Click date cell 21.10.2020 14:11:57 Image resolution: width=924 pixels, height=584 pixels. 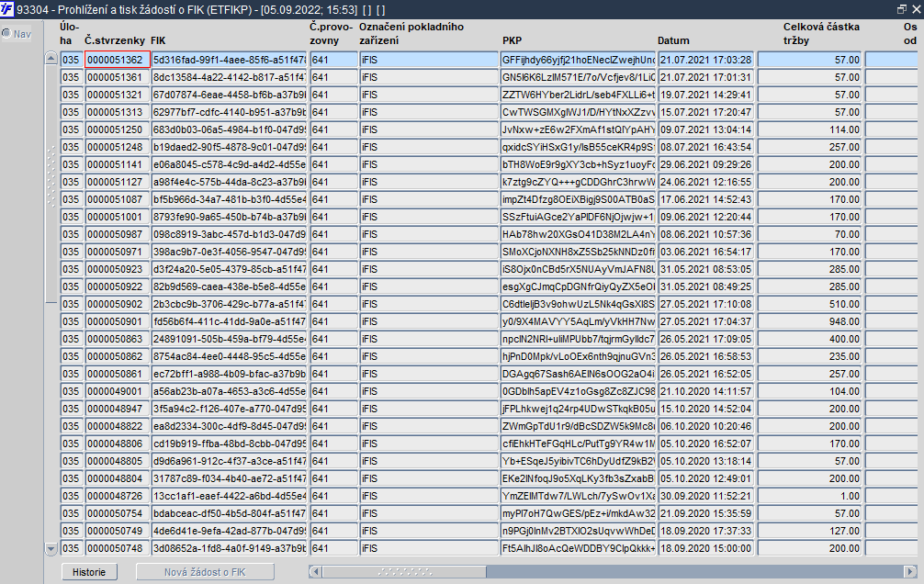[x=706, y=391]
